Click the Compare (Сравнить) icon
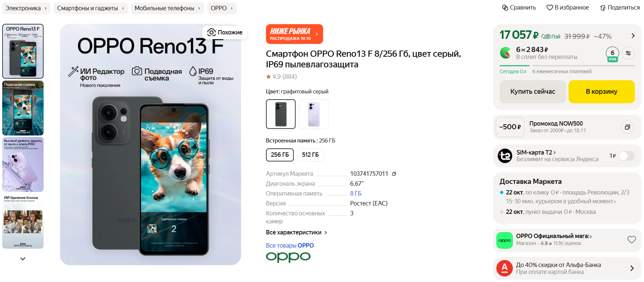The image size is (644, 282). pyautogui.click(x=505, y=8)
